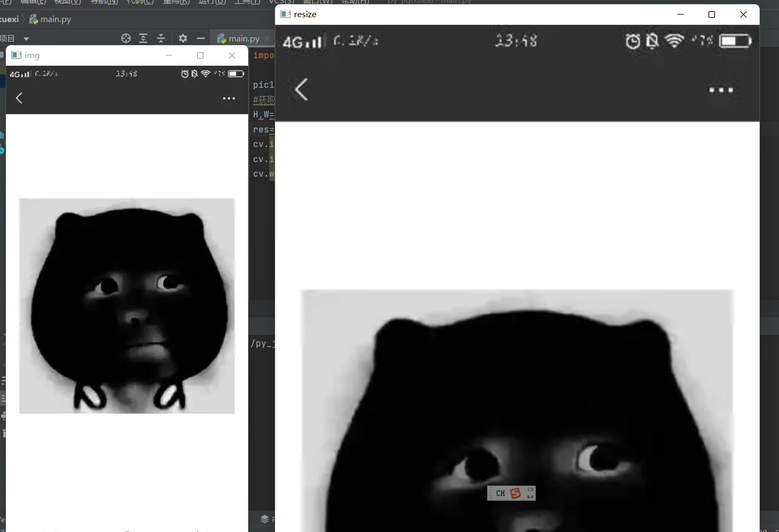779x532 pixels.
Task: Open project panel settings gear
Action: pyautogui.click(x=183, y=38)
